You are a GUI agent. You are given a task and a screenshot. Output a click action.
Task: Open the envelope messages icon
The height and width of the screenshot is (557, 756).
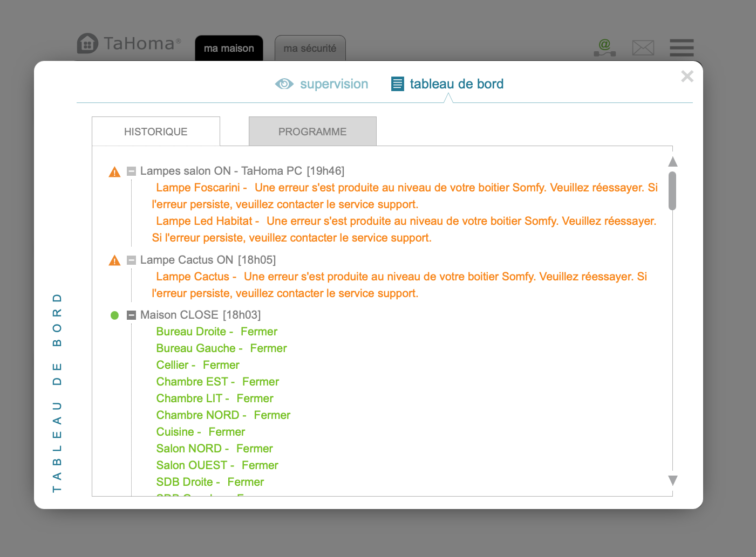pyautogui.click(x=643, y=48)
